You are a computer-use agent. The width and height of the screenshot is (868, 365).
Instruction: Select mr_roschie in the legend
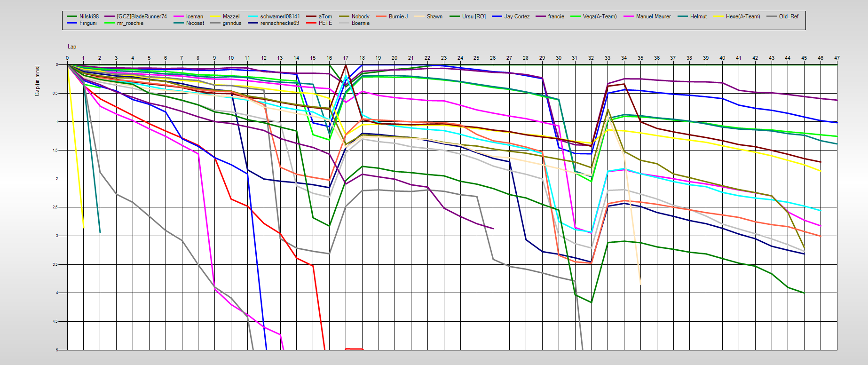click(130, 23)
